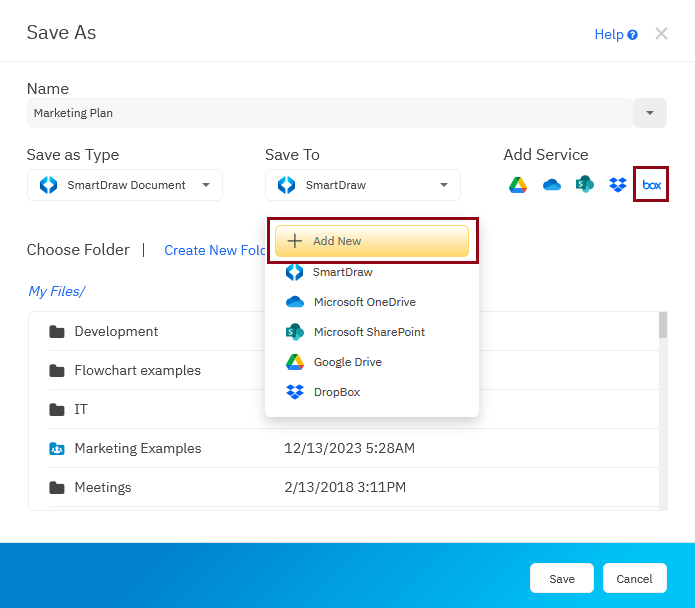This screenshot has width=695, height=608.
Task: Click the shared Marketing Examples folder icon
Action: point(57,449)
